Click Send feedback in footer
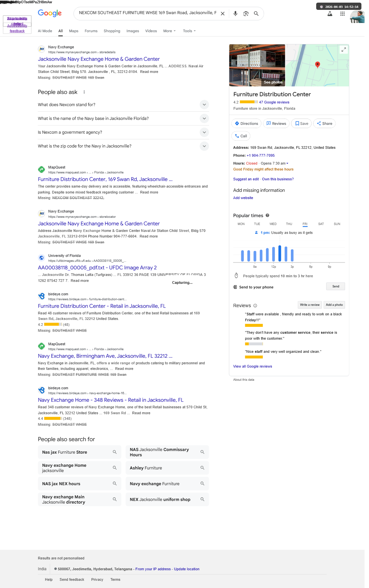Screen dimensions: 369x588 [x=72, y=579]
